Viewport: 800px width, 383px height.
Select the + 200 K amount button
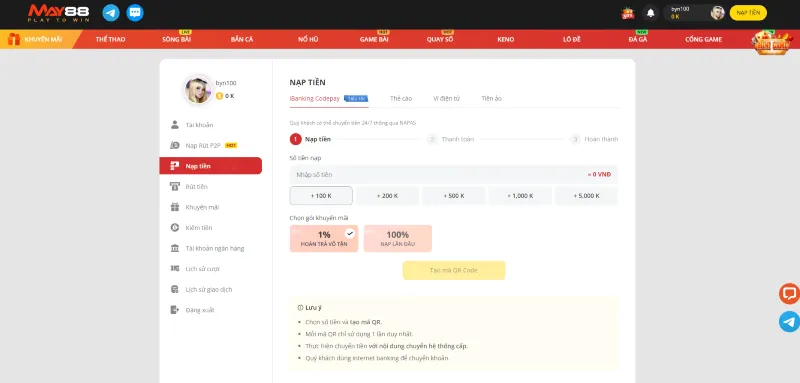click(387, 196)
